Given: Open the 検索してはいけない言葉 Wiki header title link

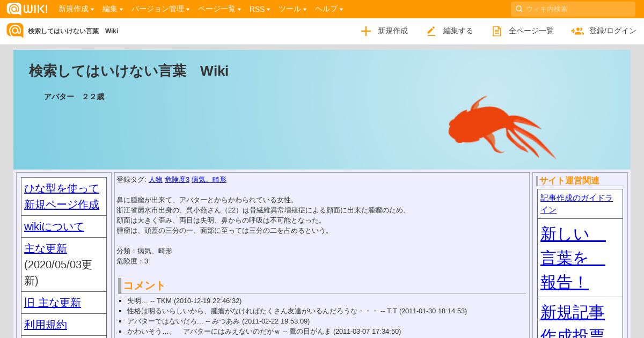Looking at the screenshot, I should (73, 31).
